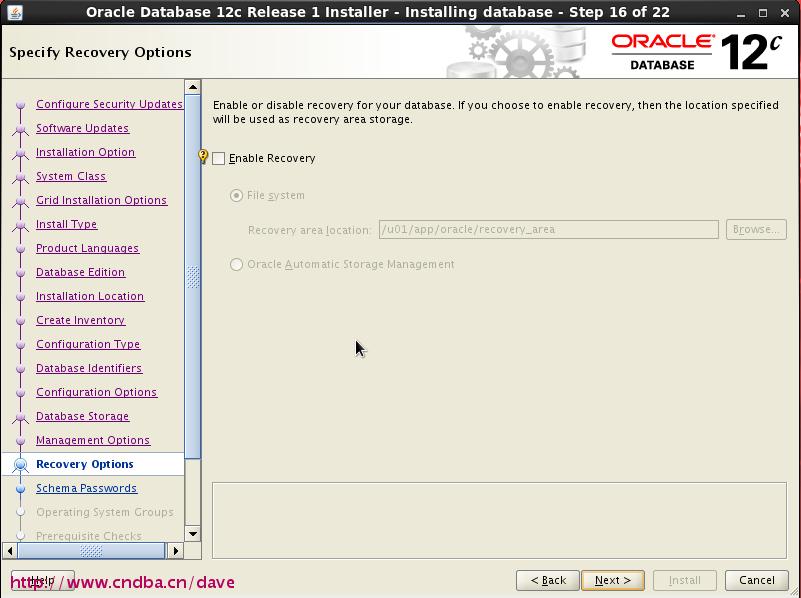Image resolution: width=801 pixels, height=598 pixels.
Task: Click the Configure Security Updates step bullet
Action: (x=20, y=105)
